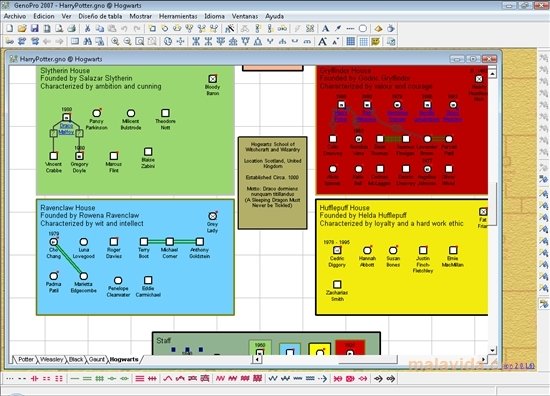Click the vertical scrollbar up arrow
550x396 pixels.
[492, 74]
